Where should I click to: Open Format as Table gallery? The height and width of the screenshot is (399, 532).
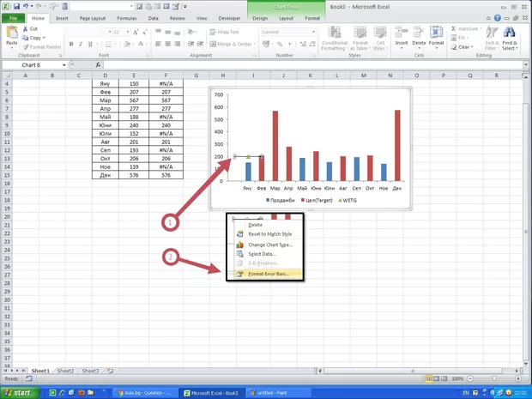[x=360, y=39]
